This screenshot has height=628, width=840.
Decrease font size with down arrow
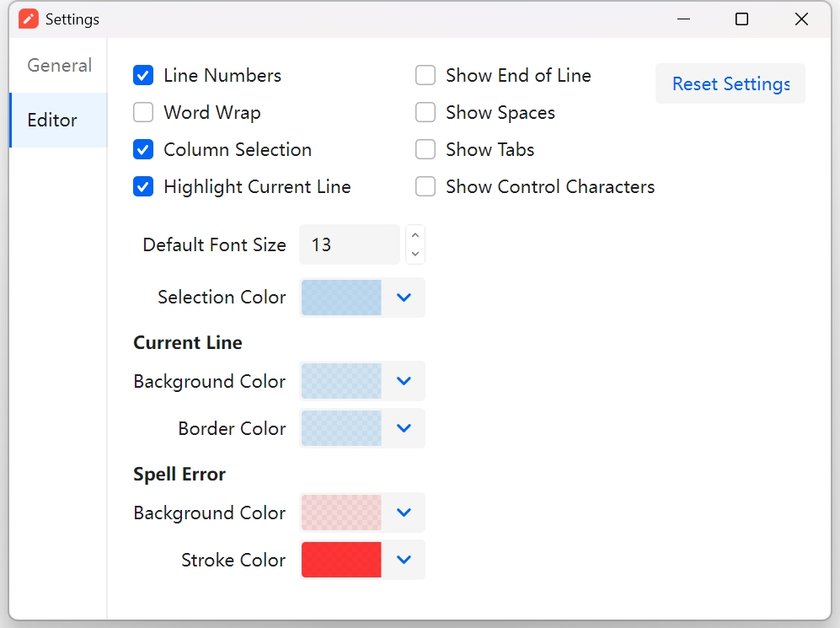point(415,254)
